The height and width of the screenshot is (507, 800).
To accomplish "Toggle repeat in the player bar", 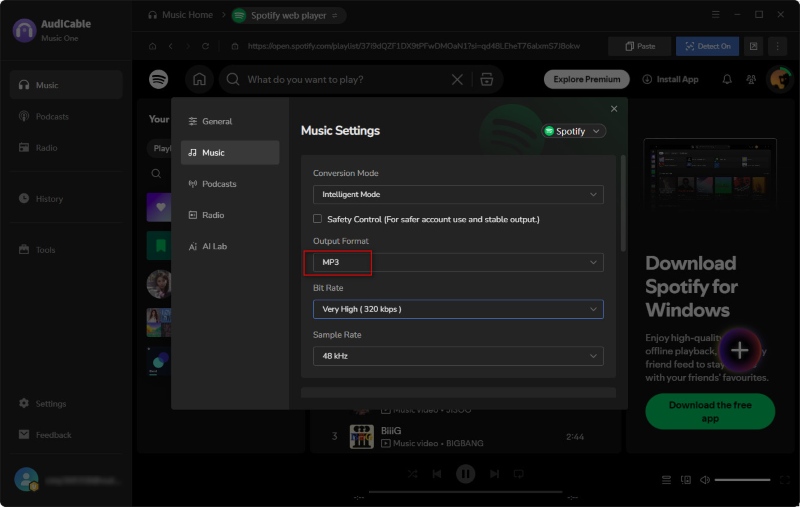I will [x=518, y=474].
